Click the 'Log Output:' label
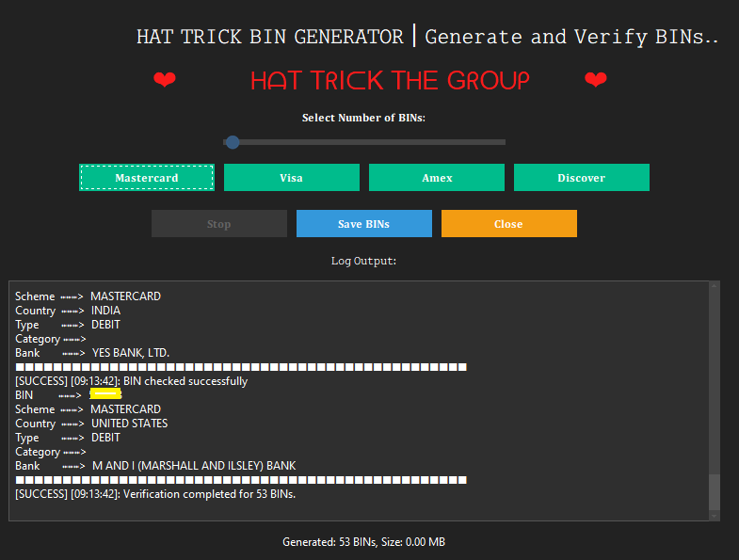739x560 pixels. click(363, 261)
